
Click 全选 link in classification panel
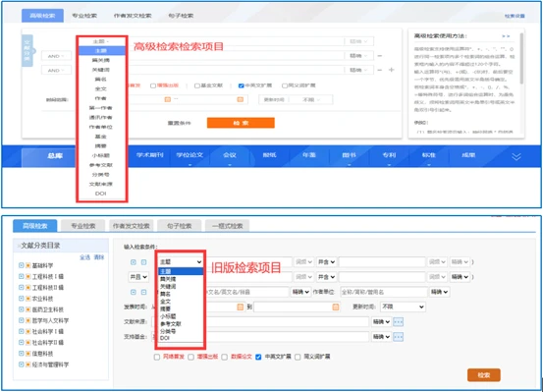tap(84, 257)
